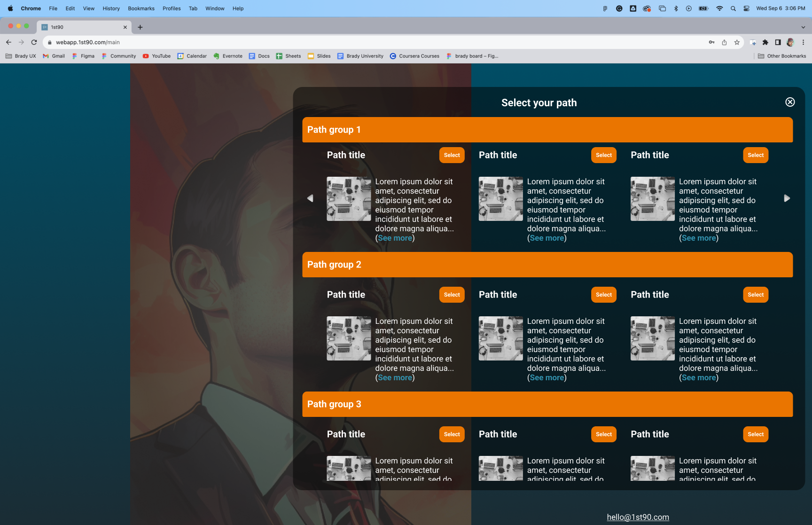This screenshot has height=525, width=812.
Task: Click the Path group 3 orange header
Action: [x=547, y=404]
